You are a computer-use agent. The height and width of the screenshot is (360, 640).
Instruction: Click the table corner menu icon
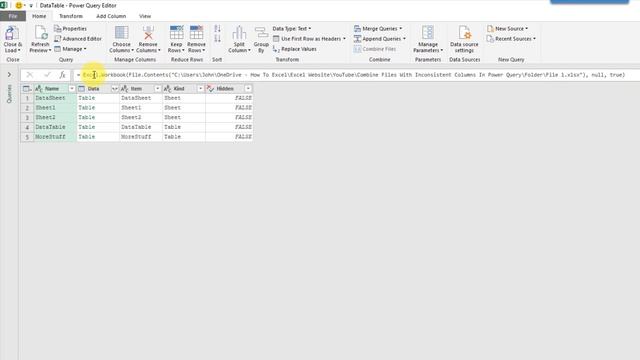point(27,89)
